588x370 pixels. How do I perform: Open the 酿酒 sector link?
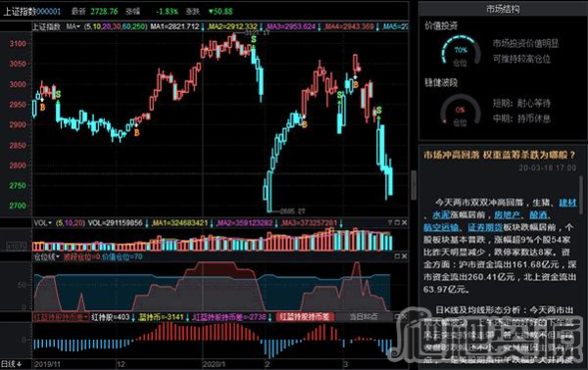(538, 215)
